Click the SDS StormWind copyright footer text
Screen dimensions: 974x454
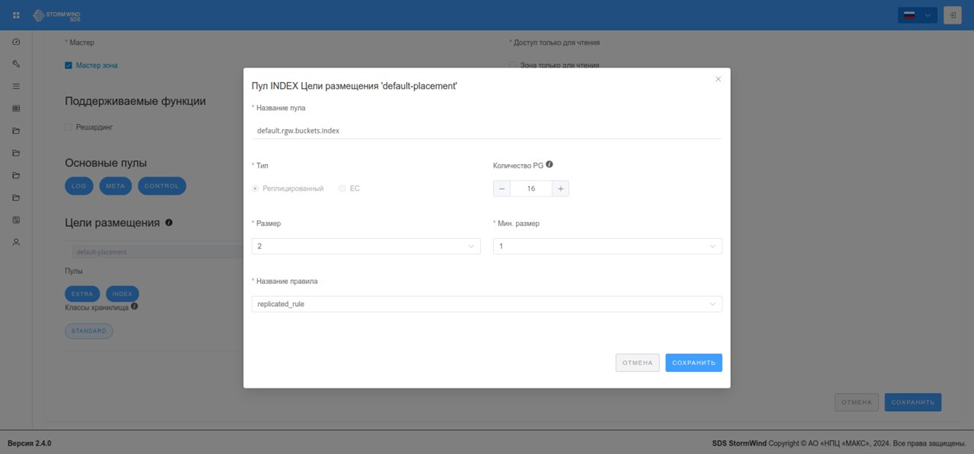839,443
